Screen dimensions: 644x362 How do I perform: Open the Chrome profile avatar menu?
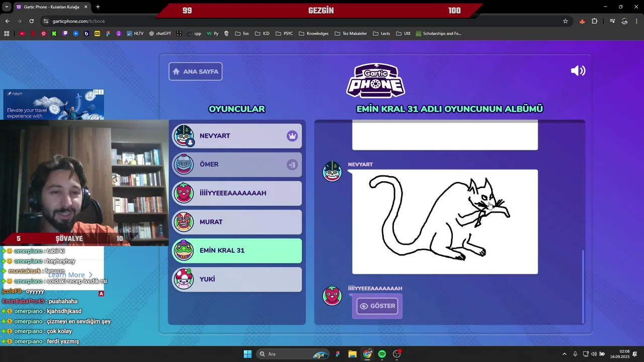(624, 21)
